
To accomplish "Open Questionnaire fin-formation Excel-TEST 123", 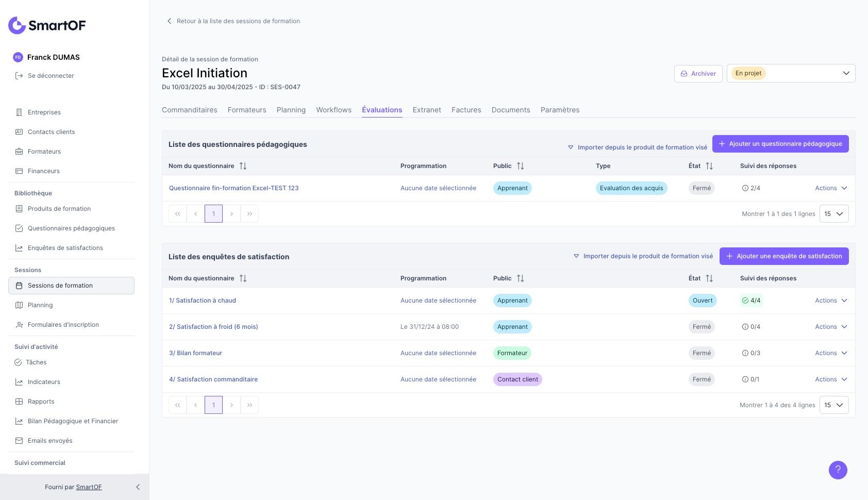I will coord(234,188).
